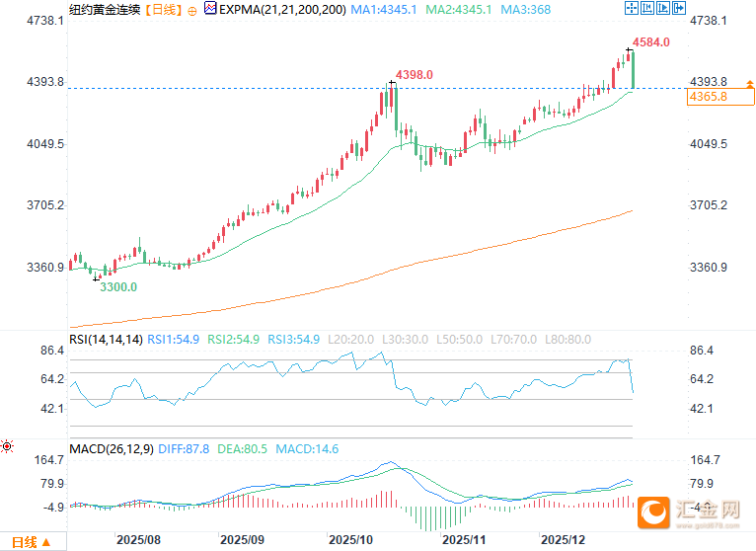756x551 pixels.
Task: Click the 【日线】 period label in title
Action: pyautogui.click(x=164, y=9)
